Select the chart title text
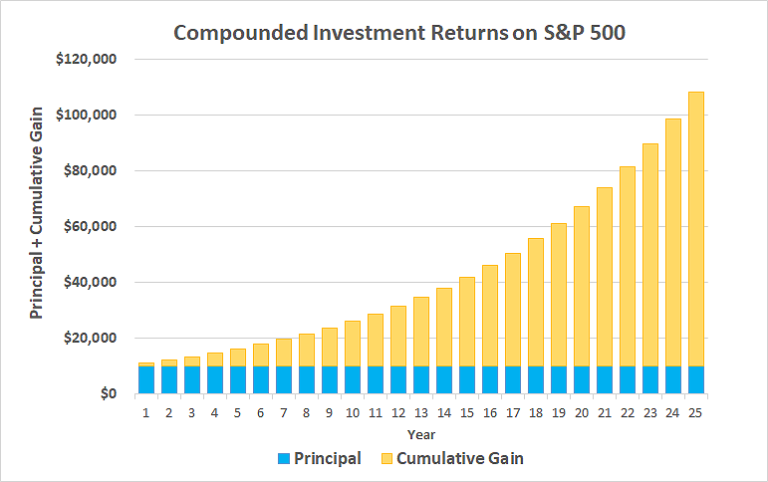 point(384,31)
